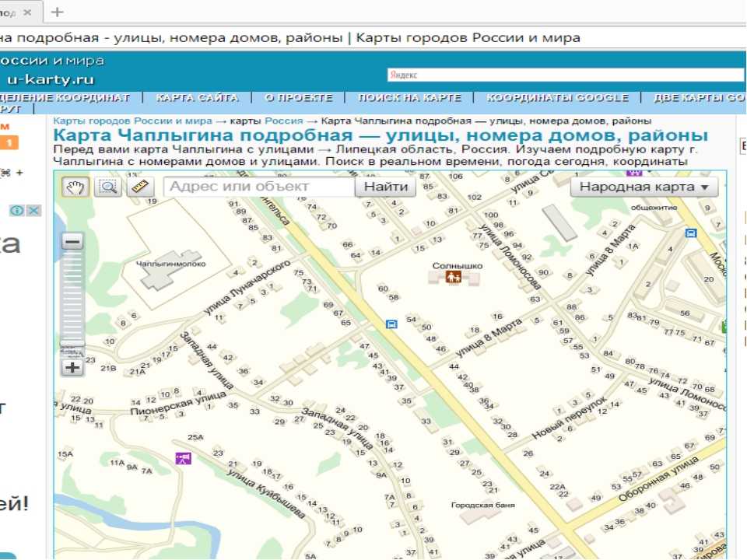
Task: Click the Солнышко kindergarten map icon
Action: pos(453,277)
